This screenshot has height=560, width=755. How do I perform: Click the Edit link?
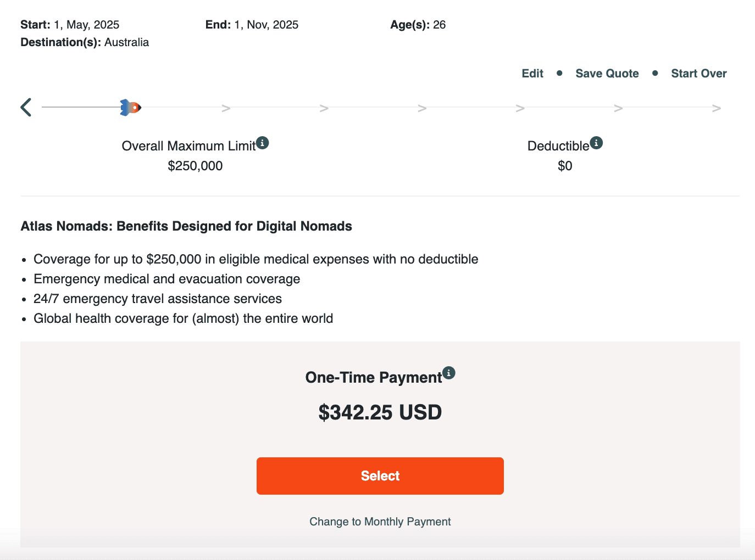pos(532,74)
